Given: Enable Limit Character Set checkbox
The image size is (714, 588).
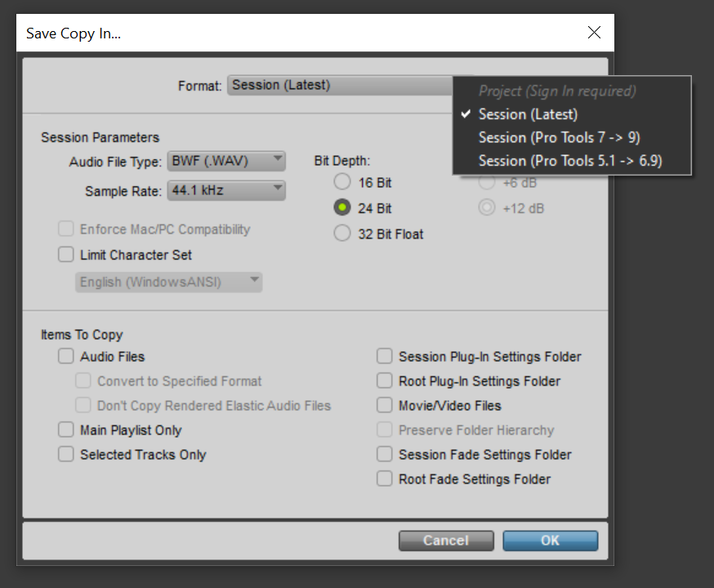Looking at the screenshot, I should pyautogui.click(x=66, y=255).
